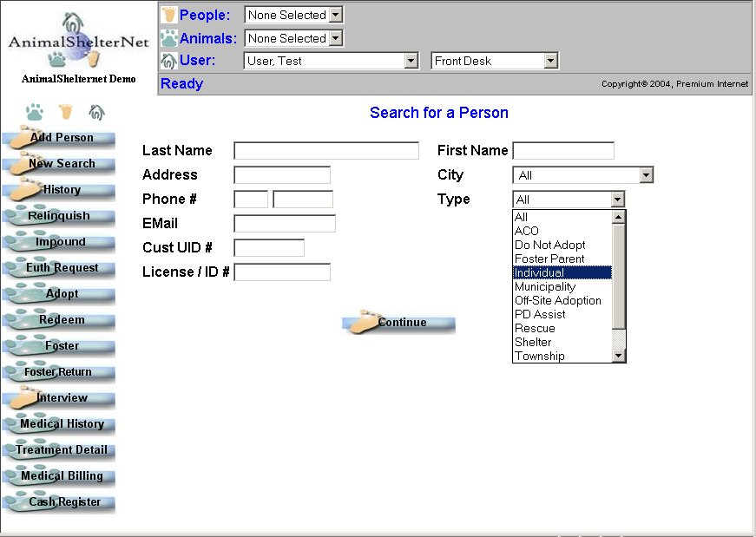Screen dimensions: 756x537
Task: Click the paw icon beside Animals label
Action: [168, 38]
